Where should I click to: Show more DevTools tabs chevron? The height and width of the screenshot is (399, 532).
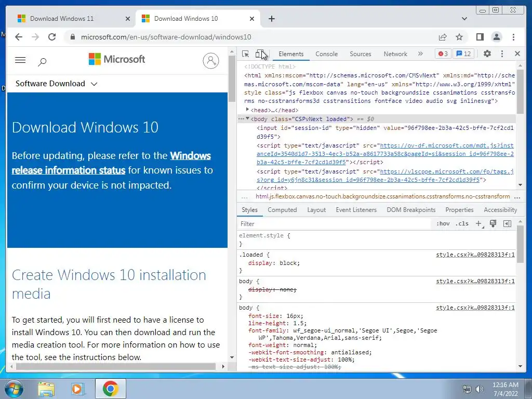pos(420,54)
